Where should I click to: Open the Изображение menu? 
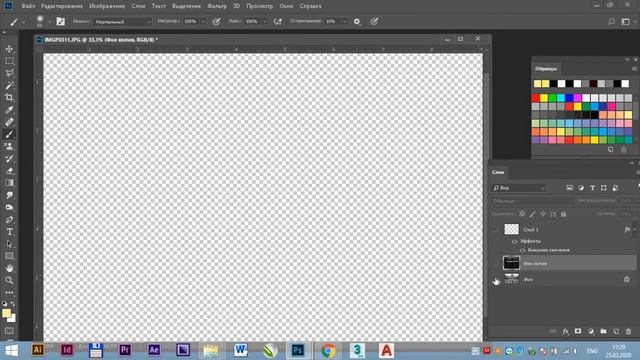point(107,6)
